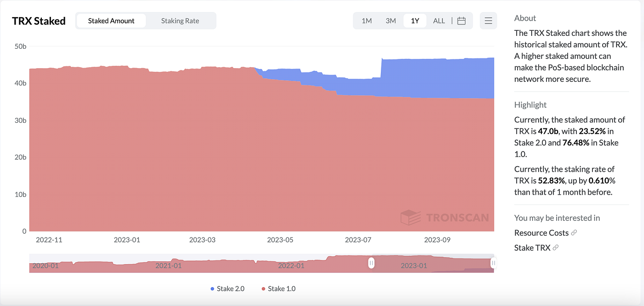Click the TRX Staked chart title
The image size is (644, 306).
coord(39,21)
